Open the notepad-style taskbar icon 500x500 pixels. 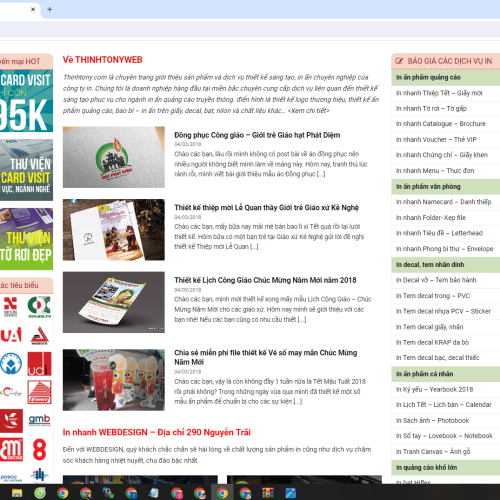pyautogui.click(x=154, y=493)
